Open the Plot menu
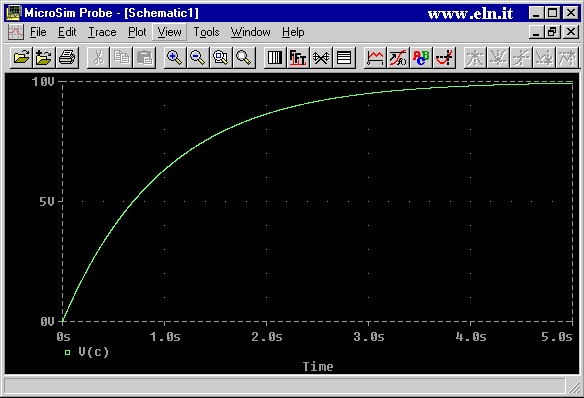Screen dimensions: 584x398 point(137,32)
